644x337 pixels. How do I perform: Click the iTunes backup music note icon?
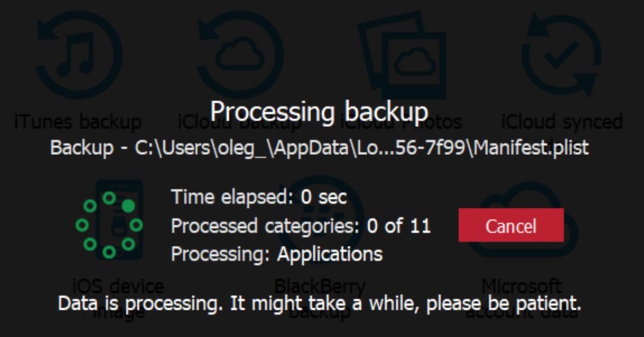click(79, 54)
